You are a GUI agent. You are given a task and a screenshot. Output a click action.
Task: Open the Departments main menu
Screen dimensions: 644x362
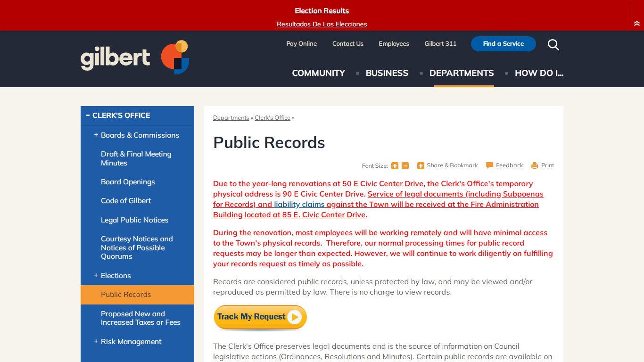(x=462, y=73)
